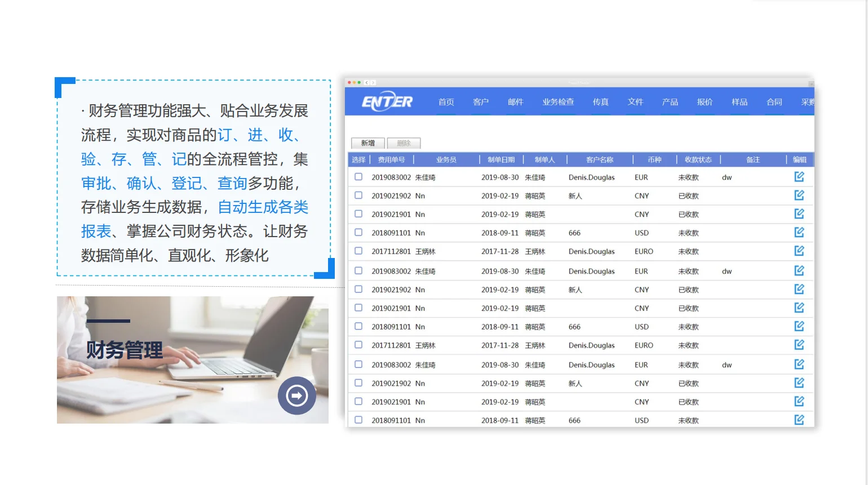Switch to the 首页 tab
Viewport: 868px width, 485px height.
(446, 102)
